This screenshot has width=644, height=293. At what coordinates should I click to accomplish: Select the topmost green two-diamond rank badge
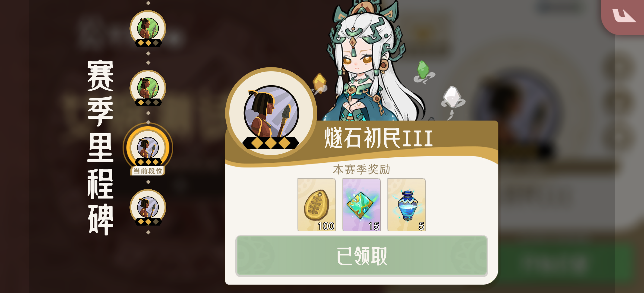coord(148,29)
